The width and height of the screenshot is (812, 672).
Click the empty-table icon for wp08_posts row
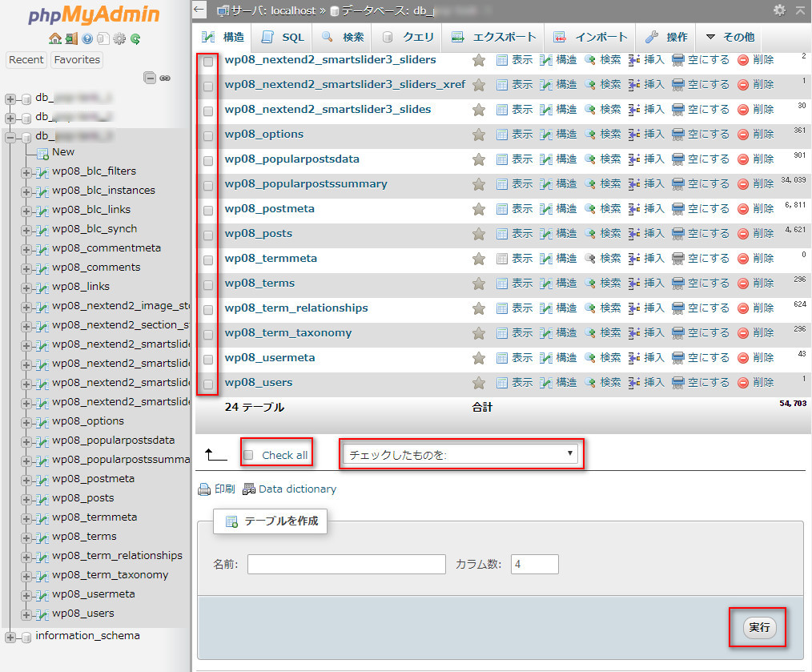coord(678,234)
